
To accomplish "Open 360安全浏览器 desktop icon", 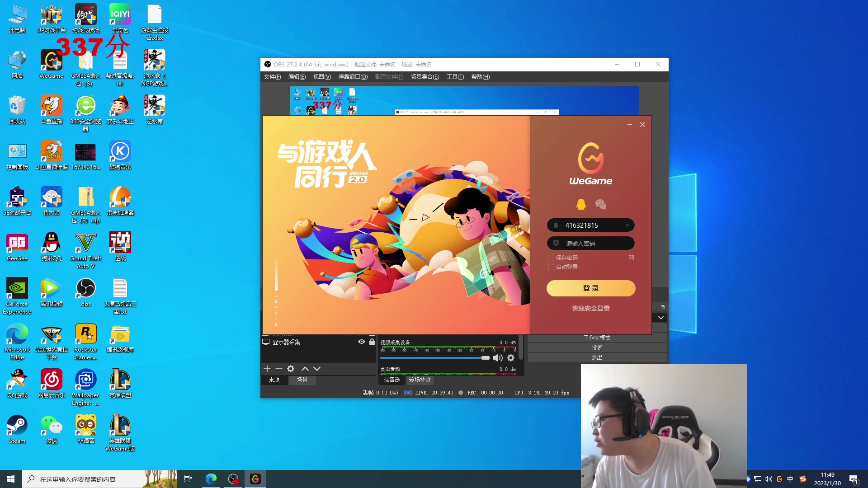I will [86, 114].
